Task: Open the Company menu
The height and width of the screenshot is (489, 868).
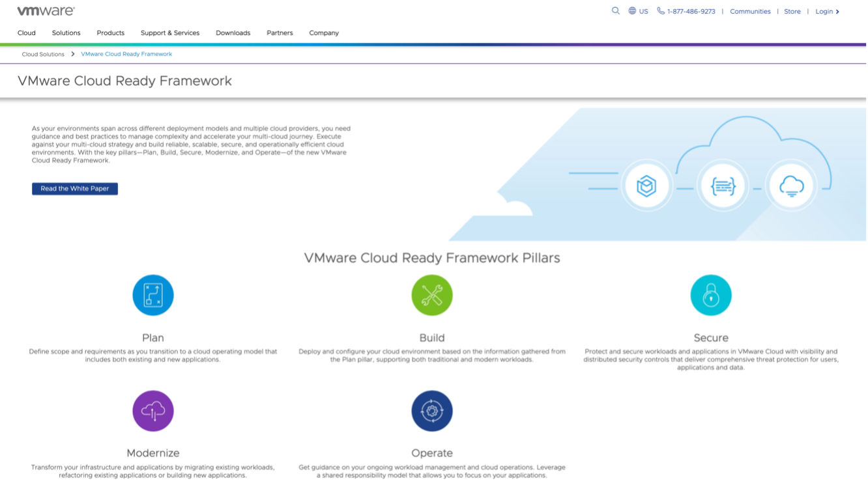Action: [x=324, y=33]
